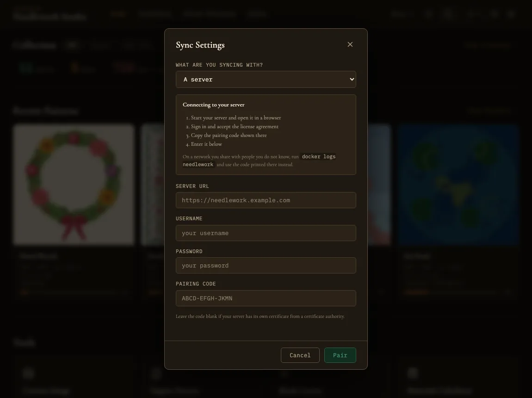
Task: Cancel the sync settings changes
Action: point(300,355)
